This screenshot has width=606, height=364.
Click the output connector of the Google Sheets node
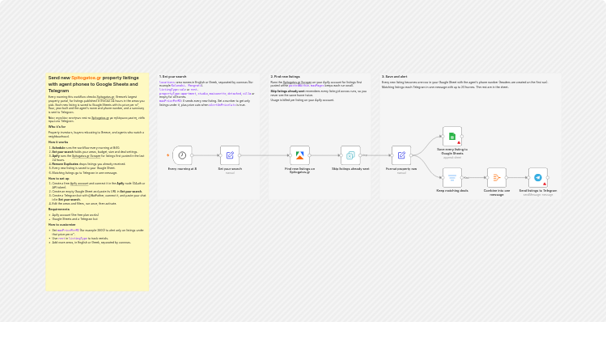462,137
